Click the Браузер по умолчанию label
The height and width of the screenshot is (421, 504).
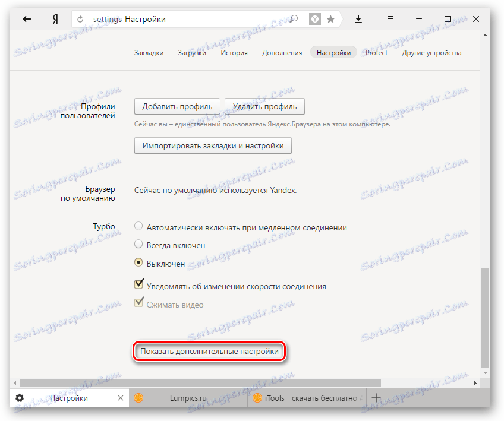coord(88,194)
